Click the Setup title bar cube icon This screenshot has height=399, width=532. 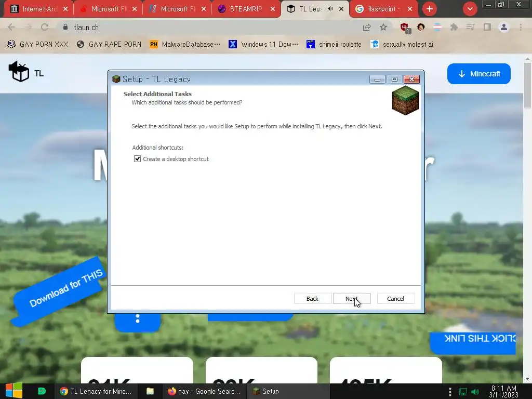click(116, 79)
